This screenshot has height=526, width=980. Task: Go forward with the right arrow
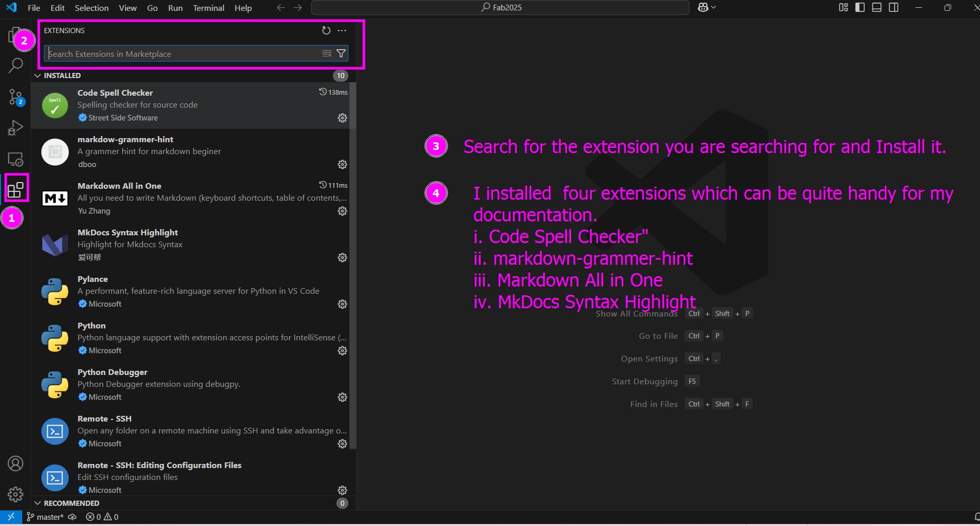point(298,7)
